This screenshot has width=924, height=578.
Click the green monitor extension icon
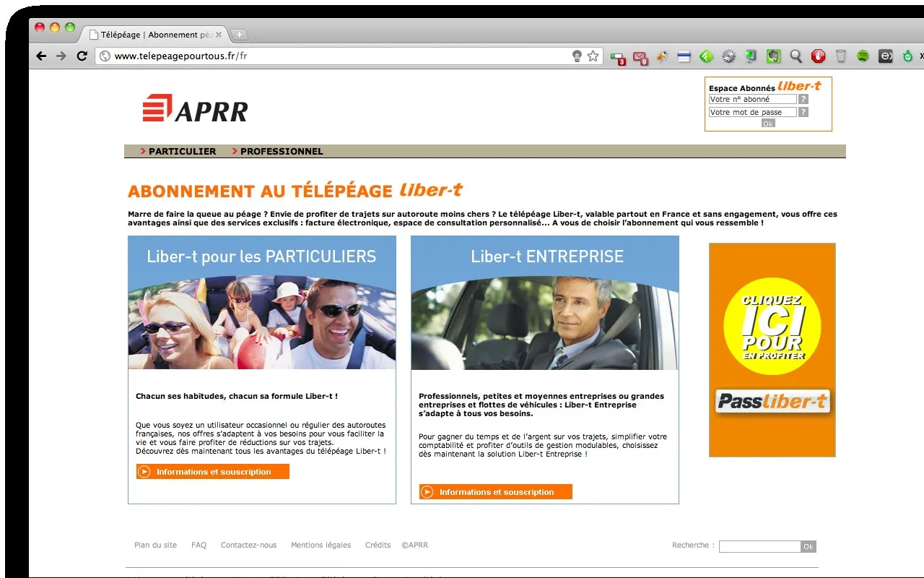(751, 56)
